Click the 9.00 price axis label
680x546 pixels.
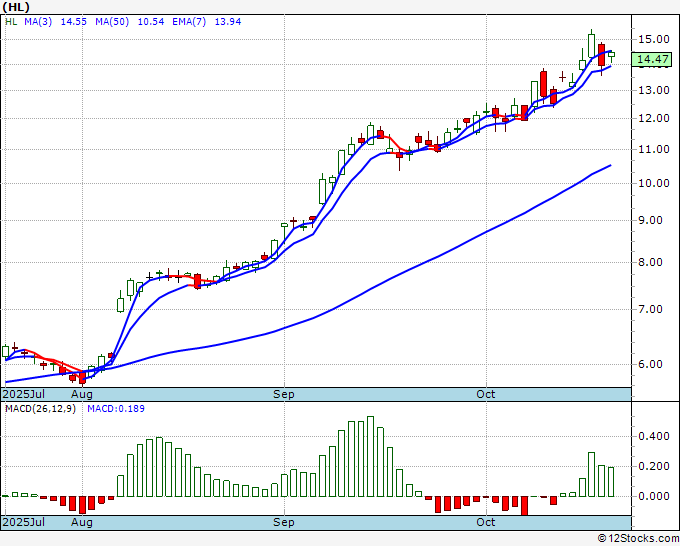pyautogui.click(x=651, y=221)
